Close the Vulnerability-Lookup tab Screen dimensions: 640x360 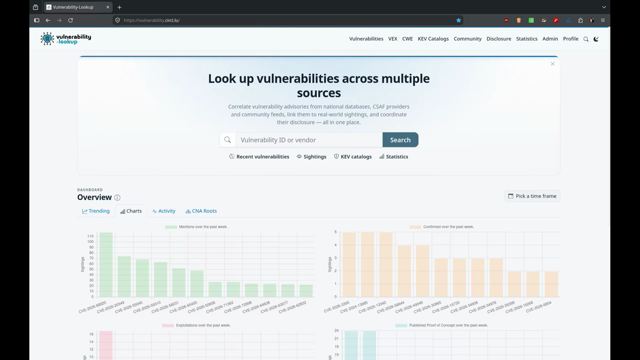click(x=108, y=7)
